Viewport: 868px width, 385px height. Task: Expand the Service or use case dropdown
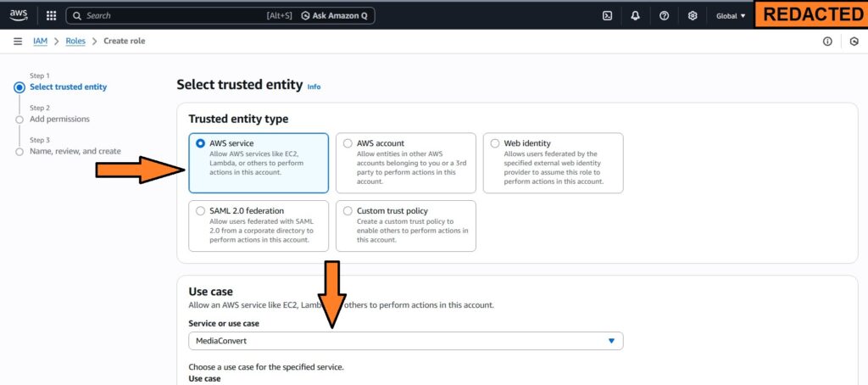(405, 341)
